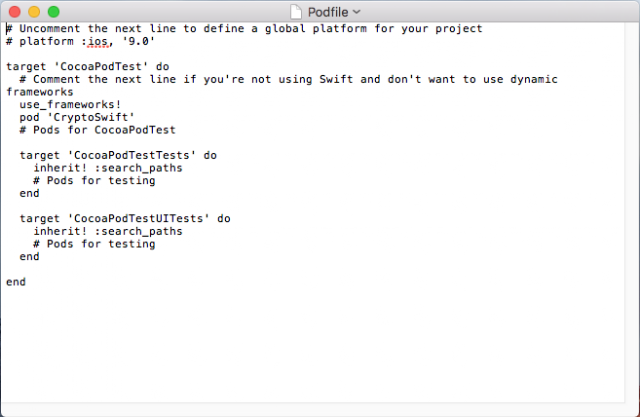Click the '# Pods for CocoaPodTest' comment
This screenshot has height=417, width=640.
pos(98,130)
